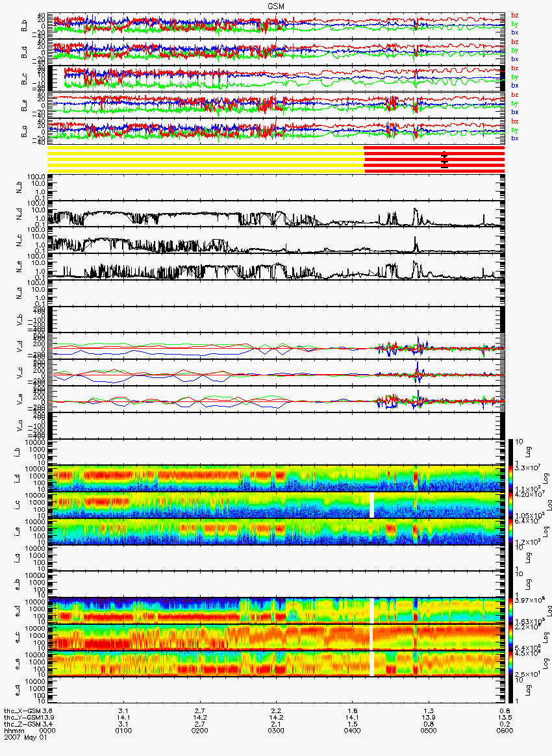The width and height of the screenshot is (552, 756).
Task: Click the 0300 time tick label
Action: pos(276,731)
